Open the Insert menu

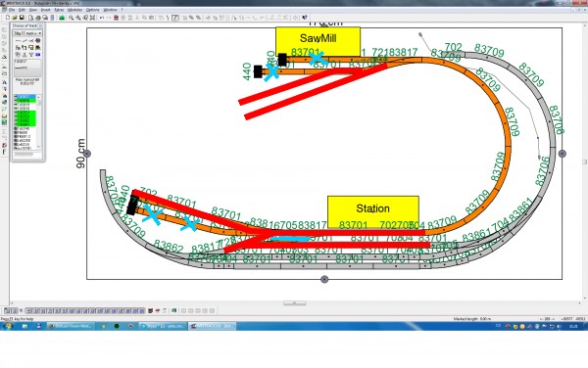click(x=45, y=10)
